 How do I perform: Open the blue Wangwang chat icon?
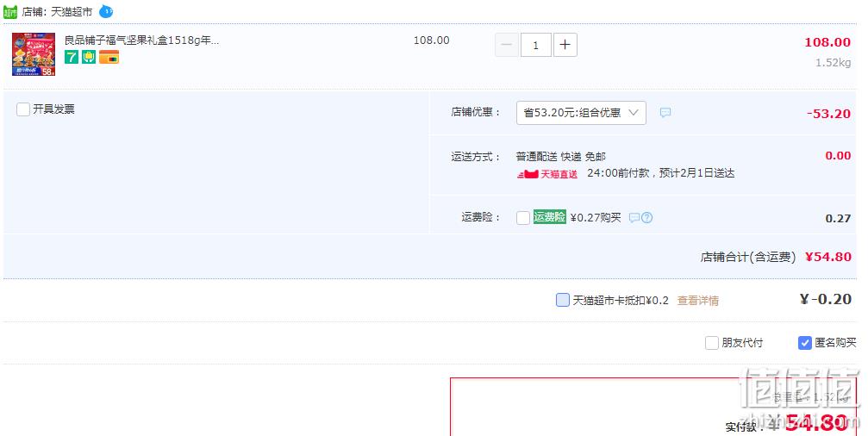point(106,11)
